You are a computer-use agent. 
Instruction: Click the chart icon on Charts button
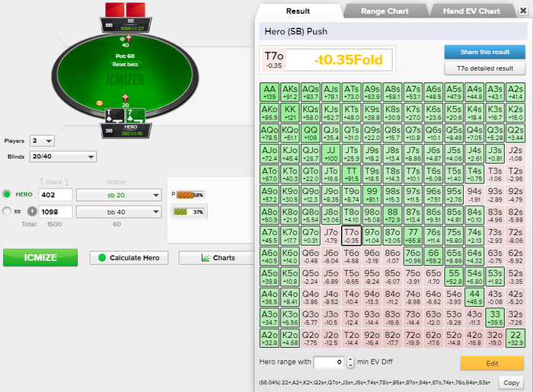point(206,258)
